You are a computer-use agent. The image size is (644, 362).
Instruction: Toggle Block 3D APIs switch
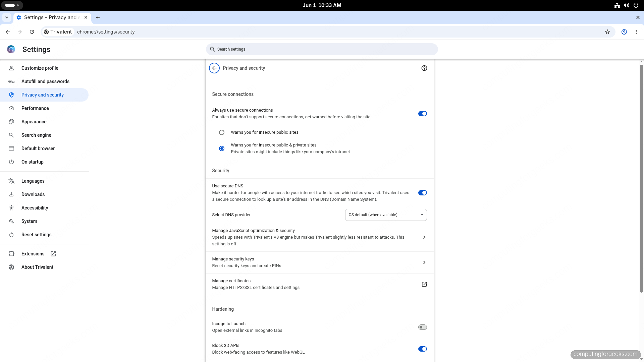pyautogui.click(x=423, y=349)
